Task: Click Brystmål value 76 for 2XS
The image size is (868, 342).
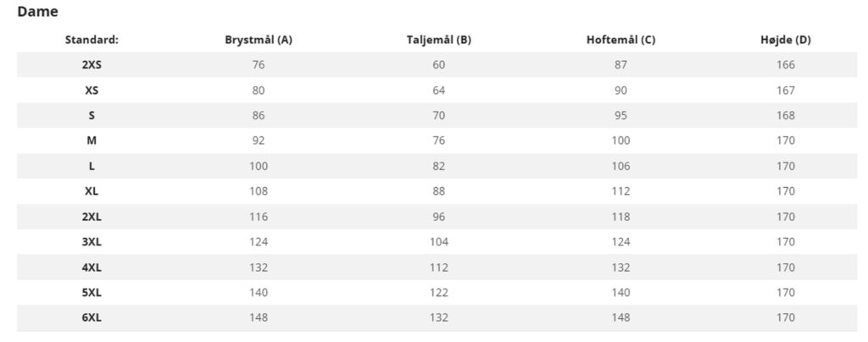Action: (259, 64)
